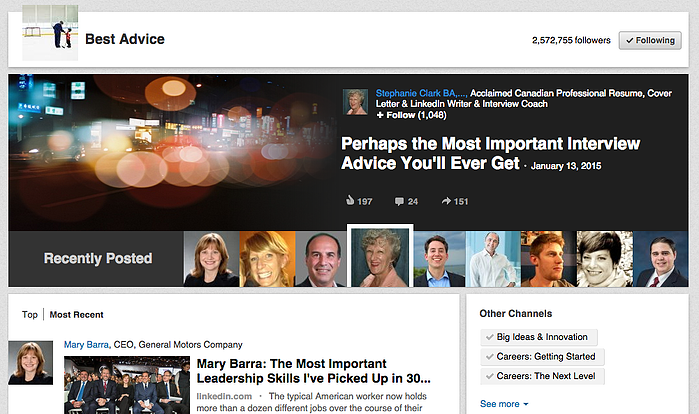Select black-and-white woman portrait thumbnail
699x414 pixels.
pos(604,258)
